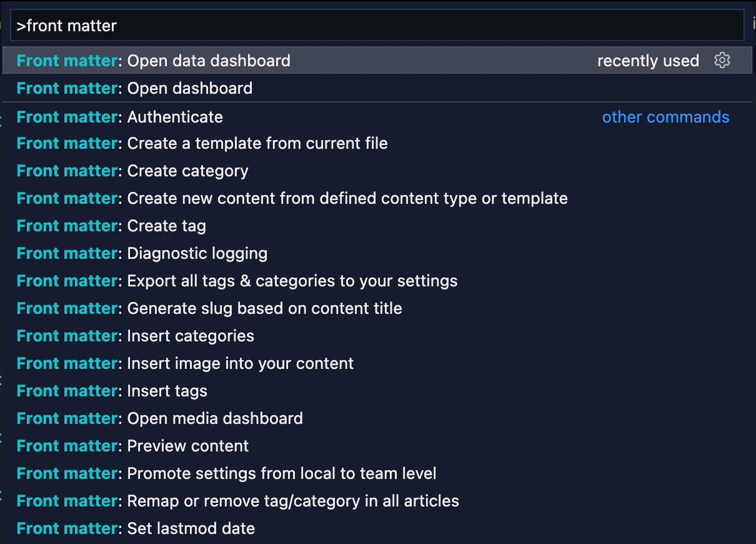
Task: Run Front matter: Insert tags
Action: 167,391
